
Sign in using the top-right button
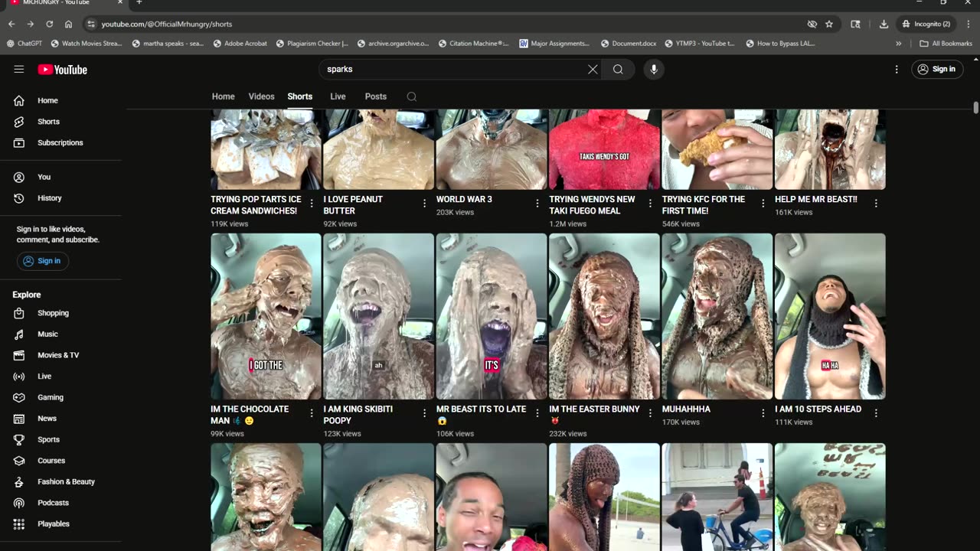(x=937, y=70)
